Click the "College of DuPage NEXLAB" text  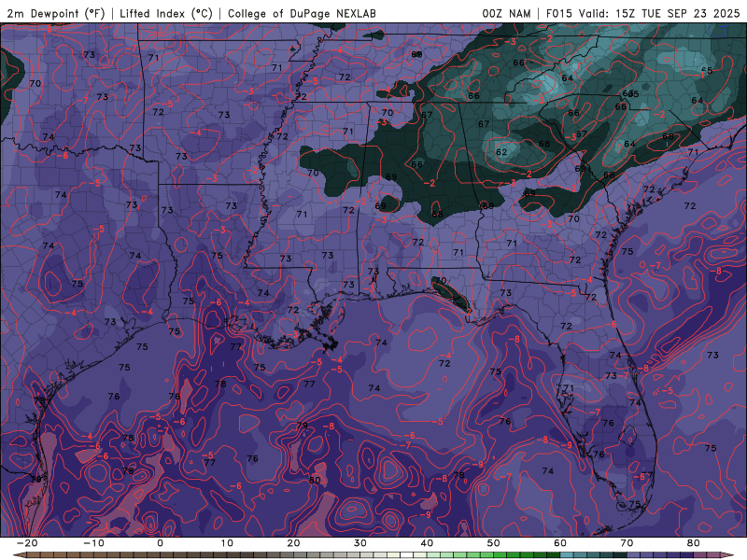[x=302, y=13]
